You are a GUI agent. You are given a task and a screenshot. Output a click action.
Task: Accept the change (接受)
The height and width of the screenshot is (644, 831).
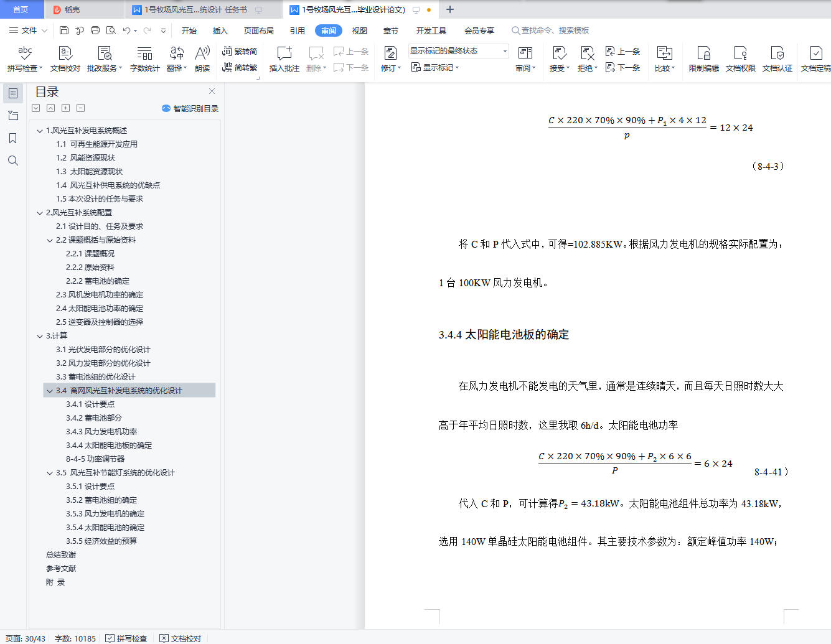(x=559, y=59)
